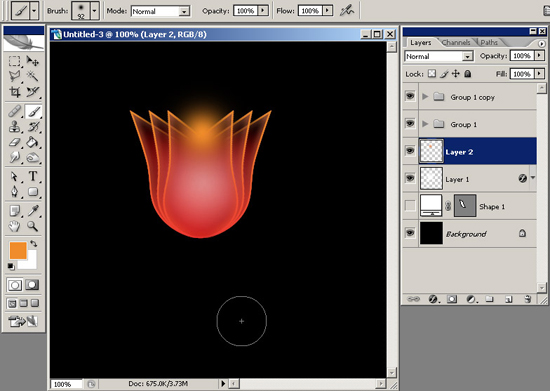
Task: Click the orange foreground color swatch
Action: pos(18,250)
